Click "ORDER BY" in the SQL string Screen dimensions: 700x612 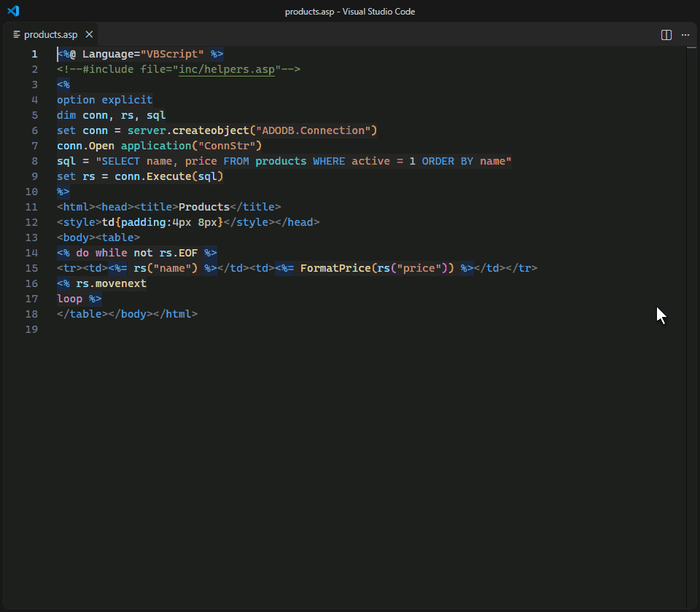(447, 161)
